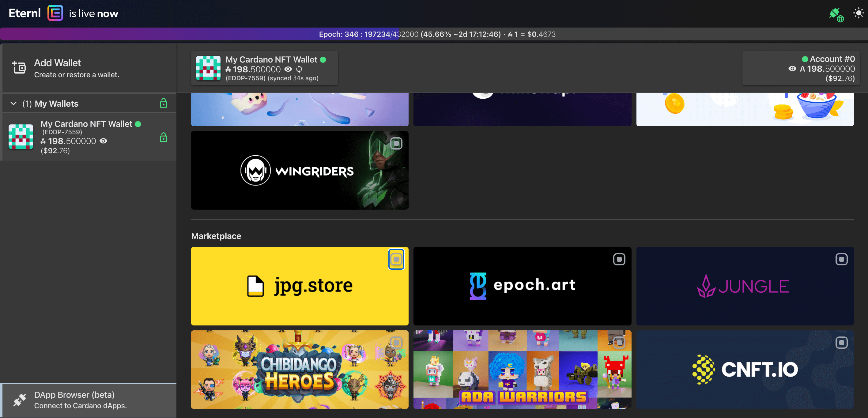Open the Chibidango Heroes tile
The height and width of the screenshot is (418, 868).
300,370
